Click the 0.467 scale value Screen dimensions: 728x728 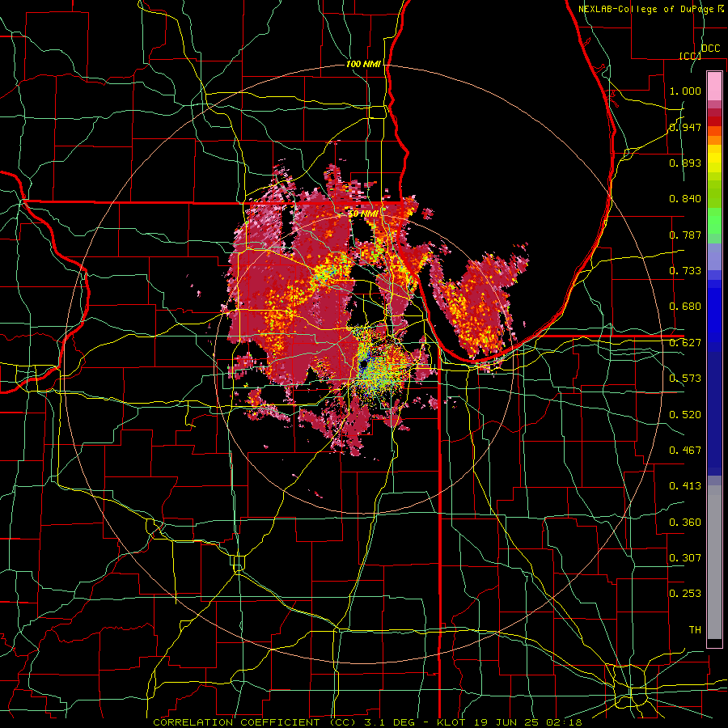685,451
